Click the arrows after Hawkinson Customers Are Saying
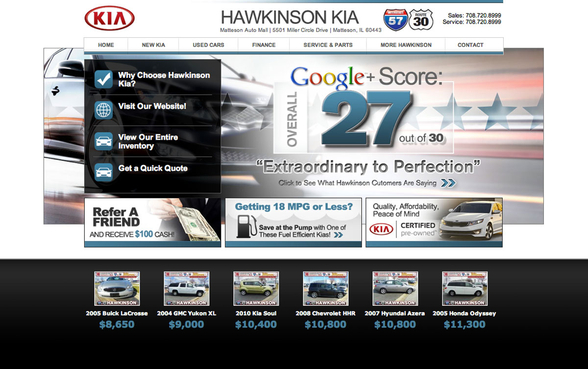The height and width of the screenshot is (369, 588). [x=448, y=183]
